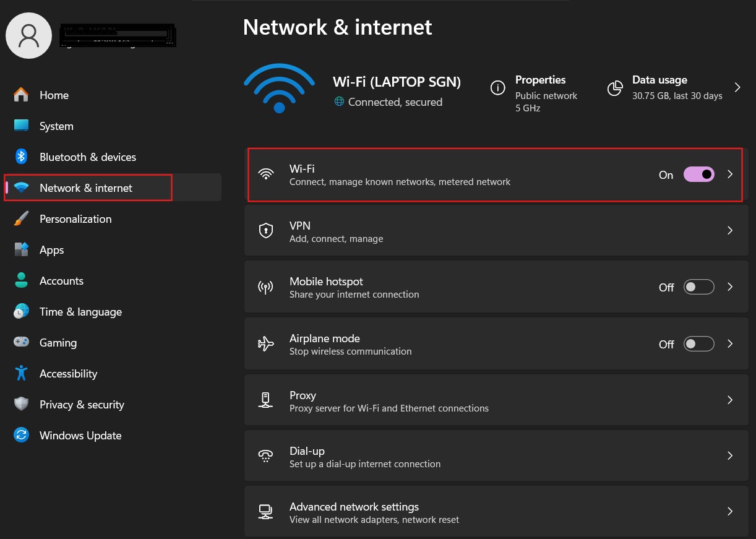Screen dimensions: 756x539
Task: Click the Network & internet page title
Action: coord(338,27)
